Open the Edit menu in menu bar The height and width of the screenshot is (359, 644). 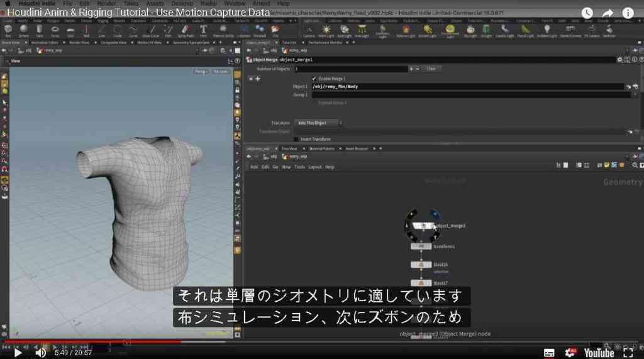tap(84, 3)
